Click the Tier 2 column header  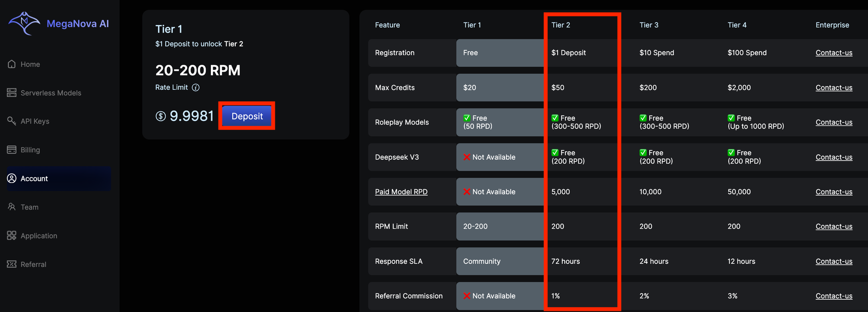(x=562, y=25)
